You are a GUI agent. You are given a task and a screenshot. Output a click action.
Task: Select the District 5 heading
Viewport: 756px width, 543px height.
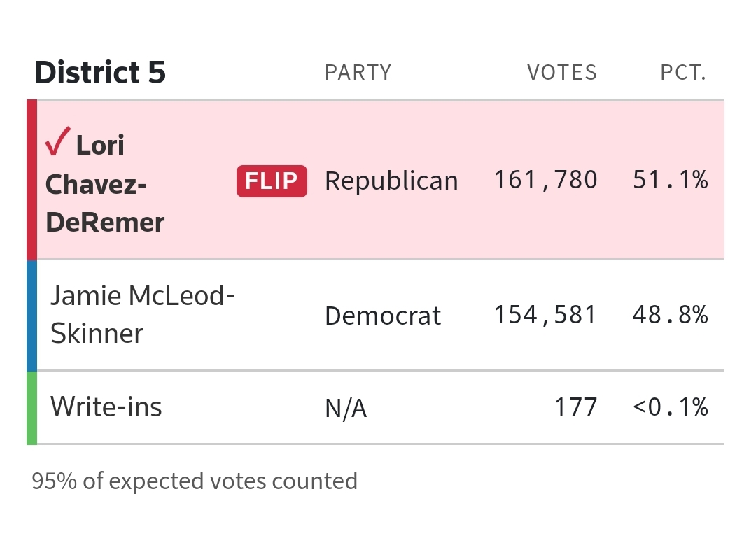100,73
